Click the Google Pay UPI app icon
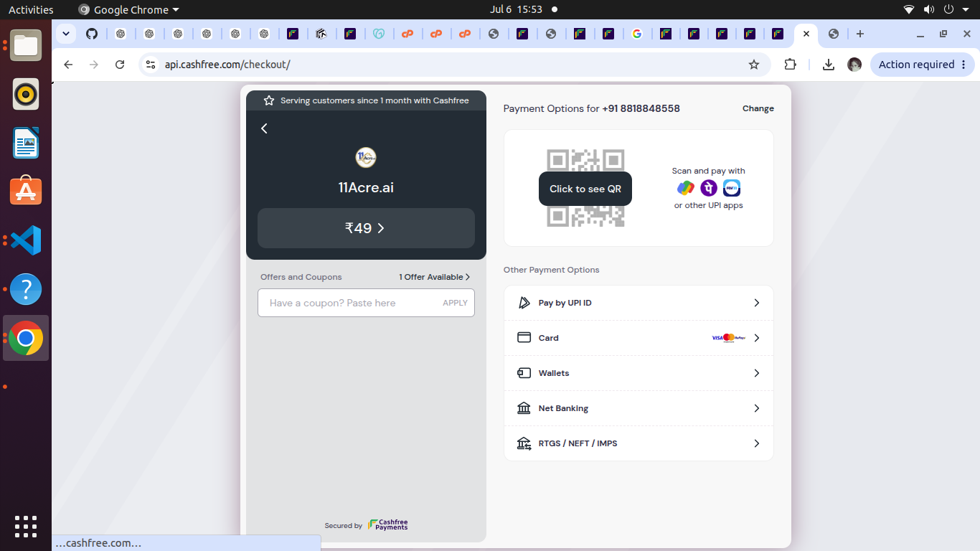 pos(686,188)
